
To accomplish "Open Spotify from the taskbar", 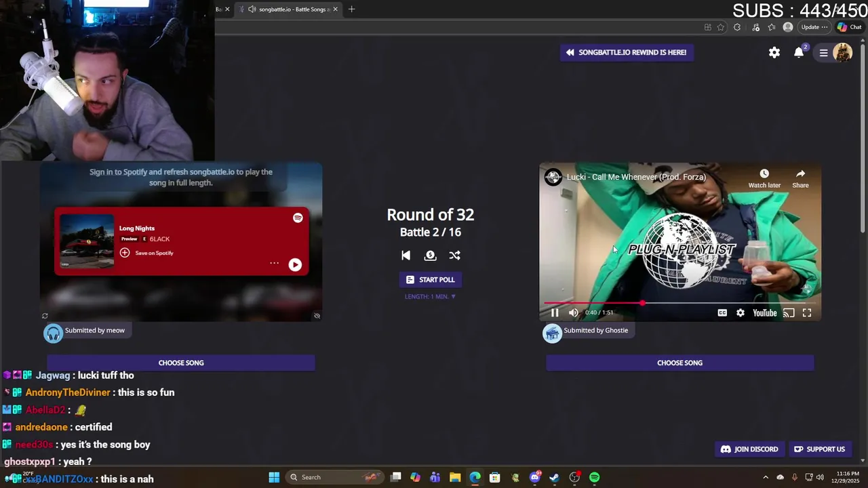I will (595, 477).
